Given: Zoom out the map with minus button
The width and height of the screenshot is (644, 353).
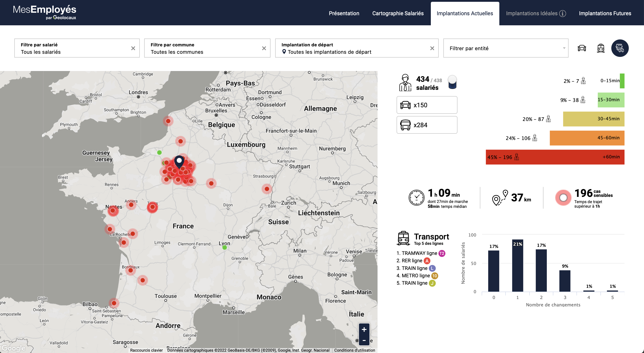Looking at the screenshot, I should pyautogui.click(x=364, y=340).
